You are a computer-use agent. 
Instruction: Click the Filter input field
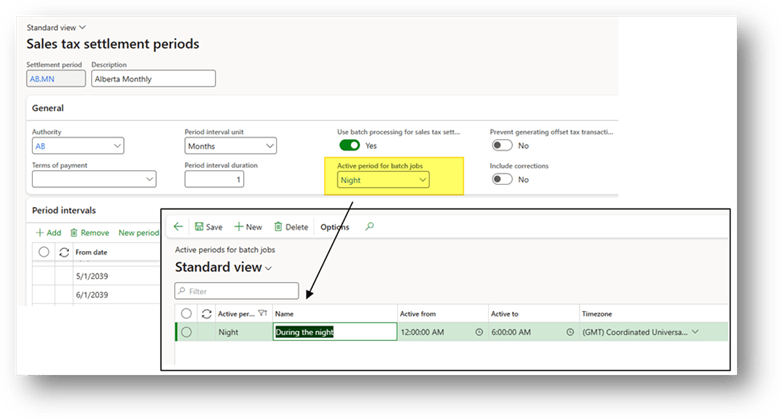coord(237,291)
